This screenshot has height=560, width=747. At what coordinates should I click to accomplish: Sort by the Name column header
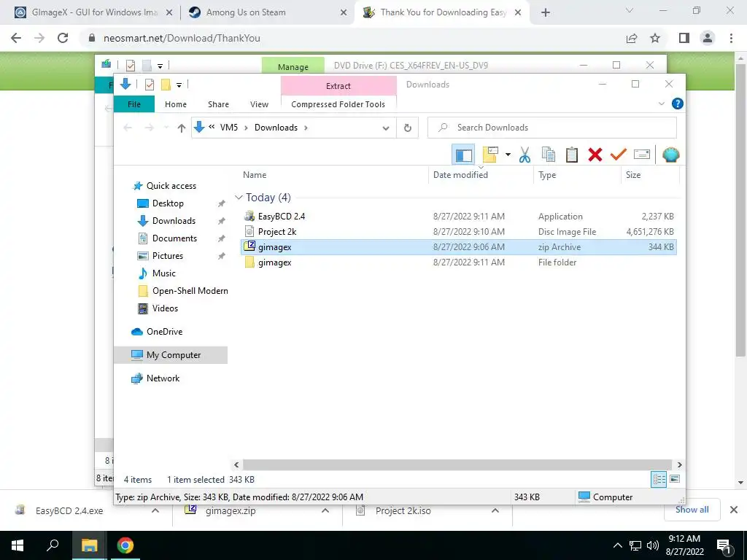[x=335, y=175]
